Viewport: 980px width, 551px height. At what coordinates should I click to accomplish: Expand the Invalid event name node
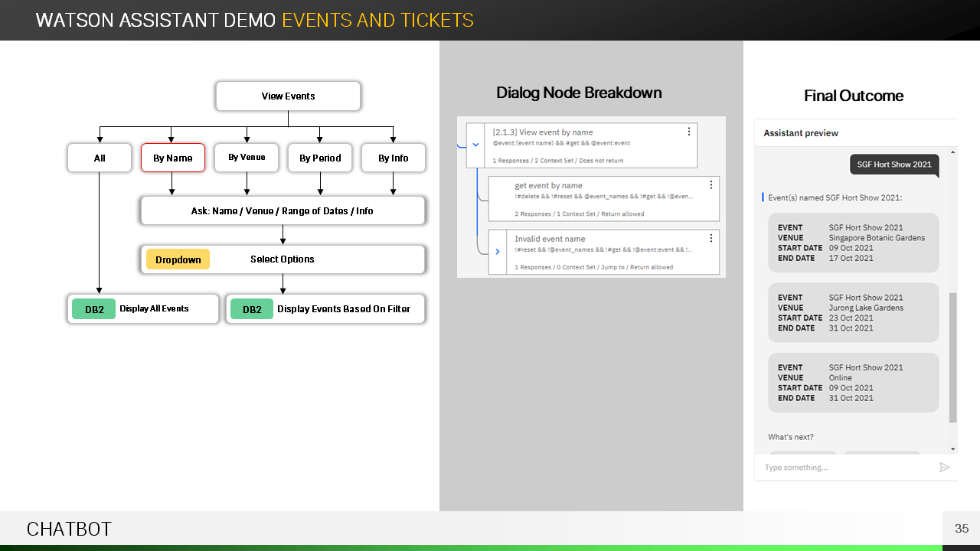tap(498, 251)
